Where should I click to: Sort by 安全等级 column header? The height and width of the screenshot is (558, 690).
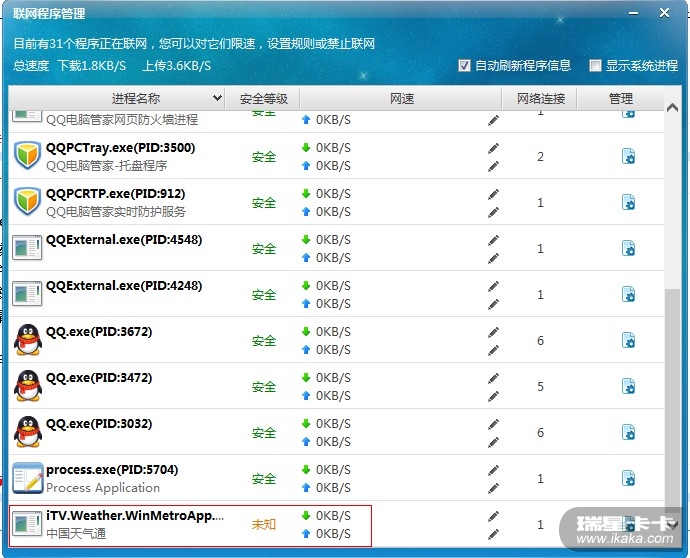click(264, 99)
